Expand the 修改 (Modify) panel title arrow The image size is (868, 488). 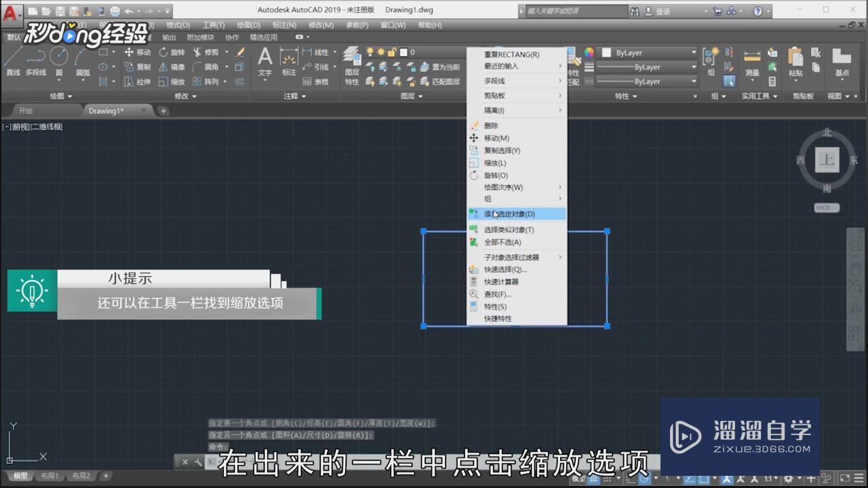click(x=195, y=96)
